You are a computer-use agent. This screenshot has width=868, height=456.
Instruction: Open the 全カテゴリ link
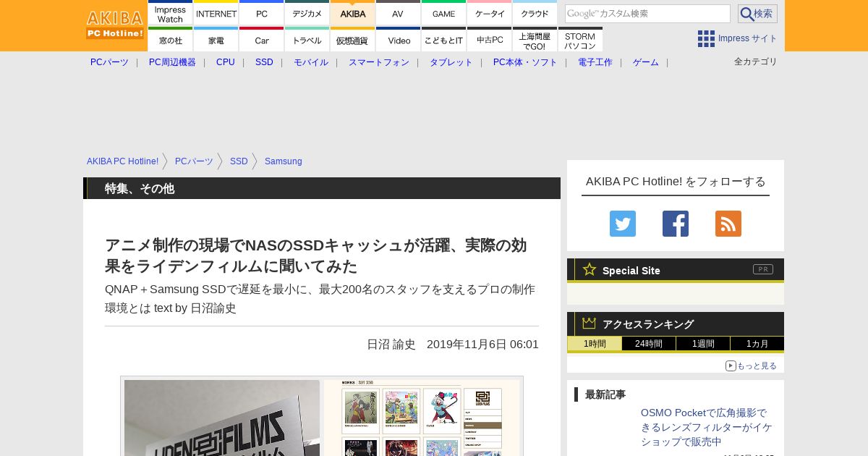(756, 62)
